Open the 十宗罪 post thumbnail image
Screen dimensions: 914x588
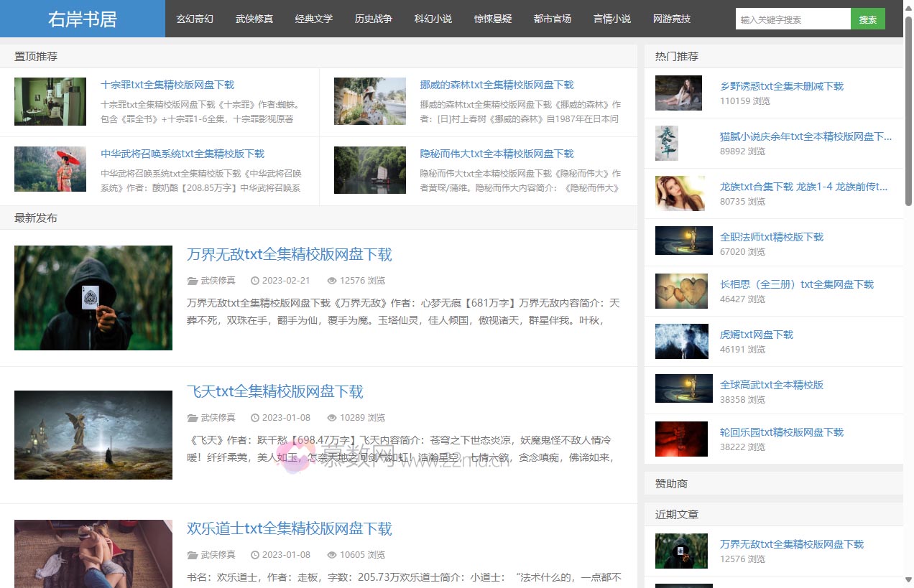pyautogui.click(x=50, y=101)
